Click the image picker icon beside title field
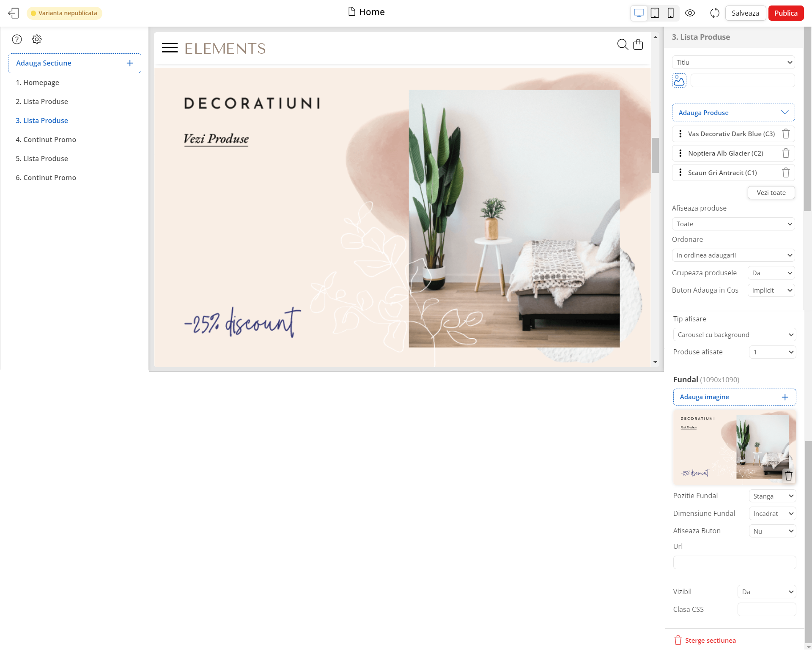 pyautogui.click(x=679, y=80)
